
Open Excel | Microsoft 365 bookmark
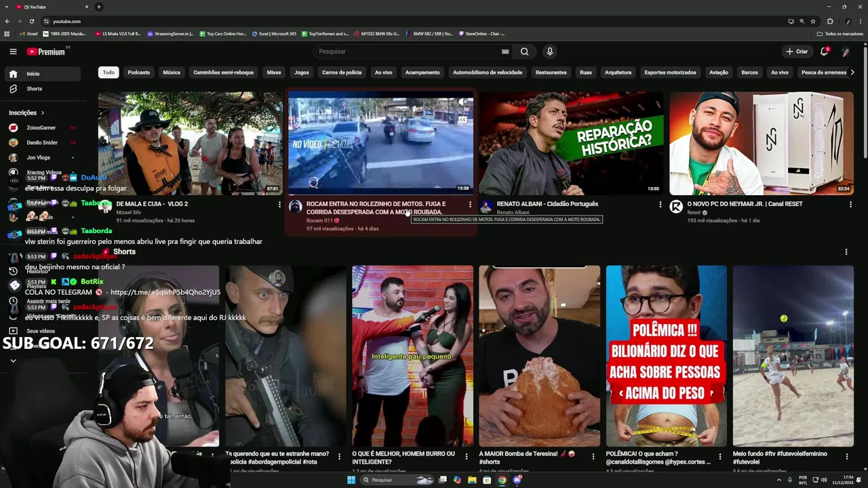pos(274,34)
